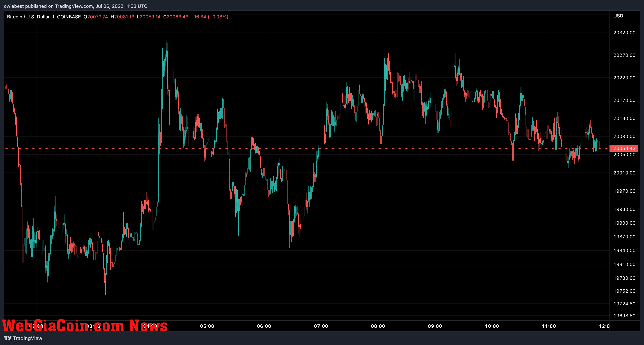Screen dimensions: 644x345
Task: Click the 08:00 time axis label
Action: pos(378,326)
